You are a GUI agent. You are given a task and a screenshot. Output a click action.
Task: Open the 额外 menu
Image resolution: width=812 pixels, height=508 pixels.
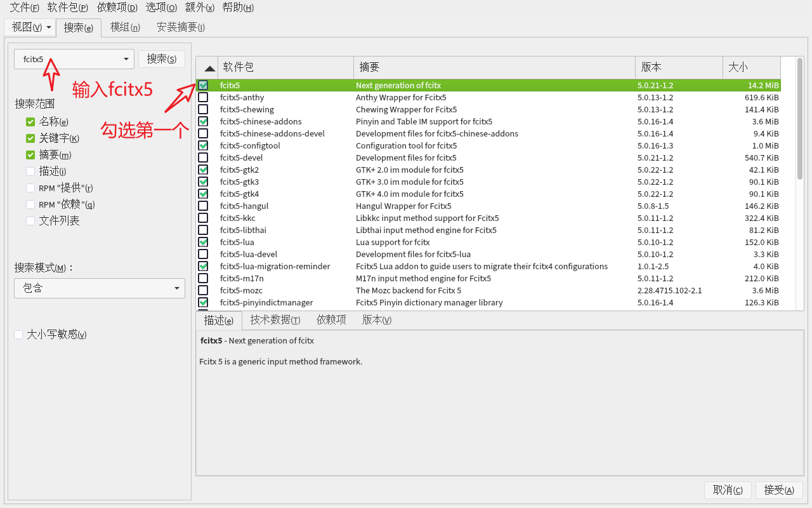tap(200, 8)
